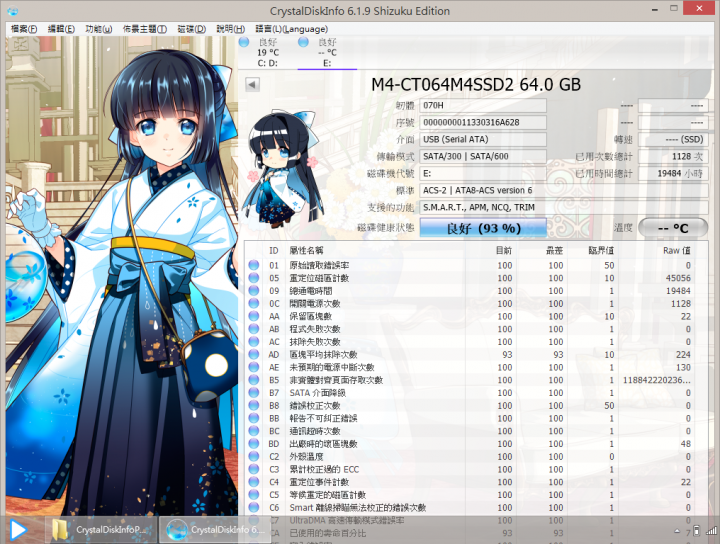
Task: Click status orb for attribute 05 重定位磁區計數
Action: [253, 278]
